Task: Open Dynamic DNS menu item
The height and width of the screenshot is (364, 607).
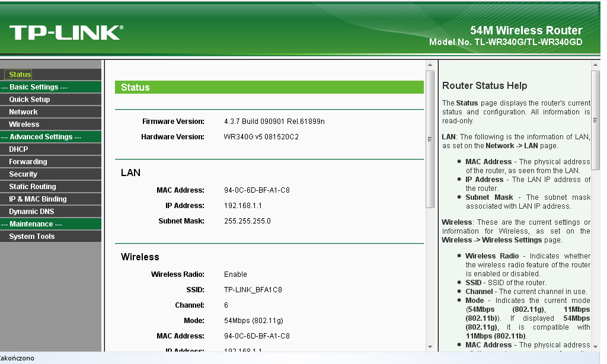Action: 32,212
